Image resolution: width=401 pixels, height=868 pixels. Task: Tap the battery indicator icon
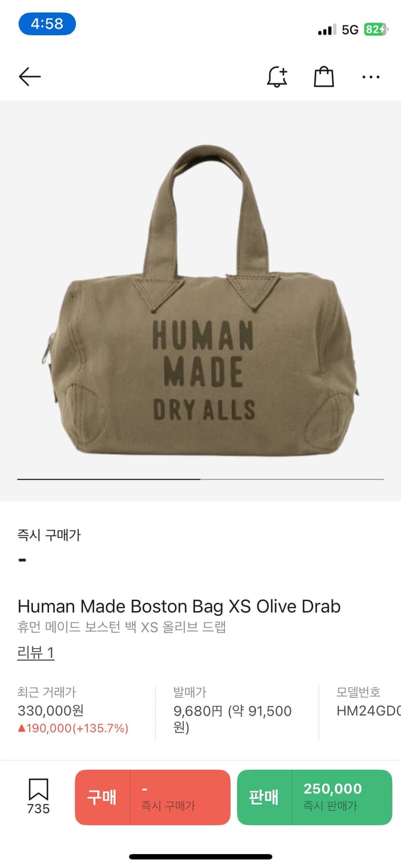(x=375, y=30)
